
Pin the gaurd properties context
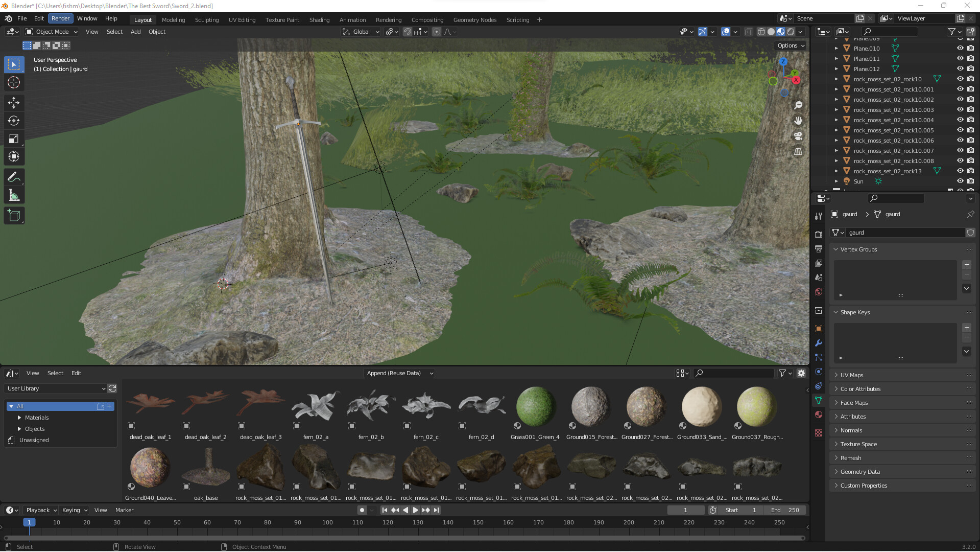pyautogui.click(x=970, y=214)
